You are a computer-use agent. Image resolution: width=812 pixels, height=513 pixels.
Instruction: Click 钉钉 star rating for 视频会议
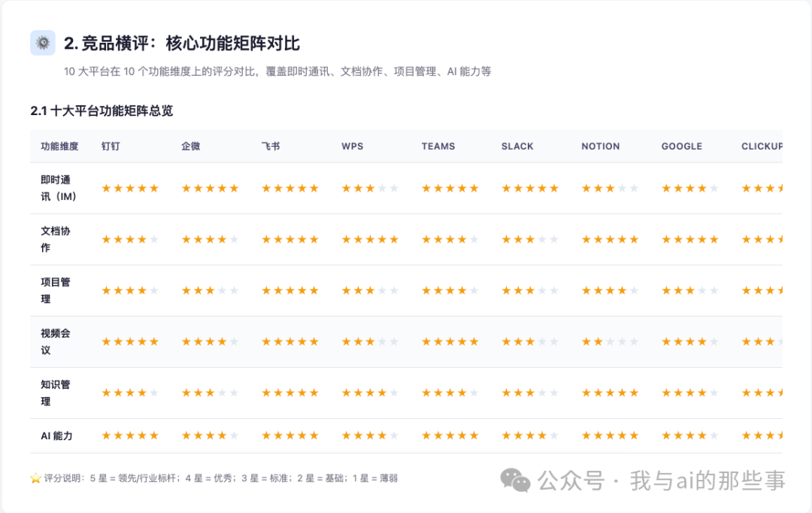(x=130, y=342)
